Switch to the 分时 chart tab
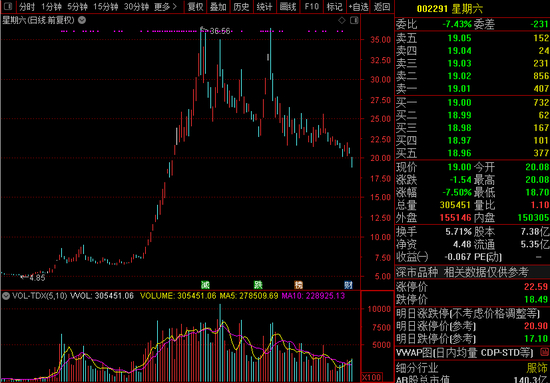The image size is (550, 383). click(27, 6)
